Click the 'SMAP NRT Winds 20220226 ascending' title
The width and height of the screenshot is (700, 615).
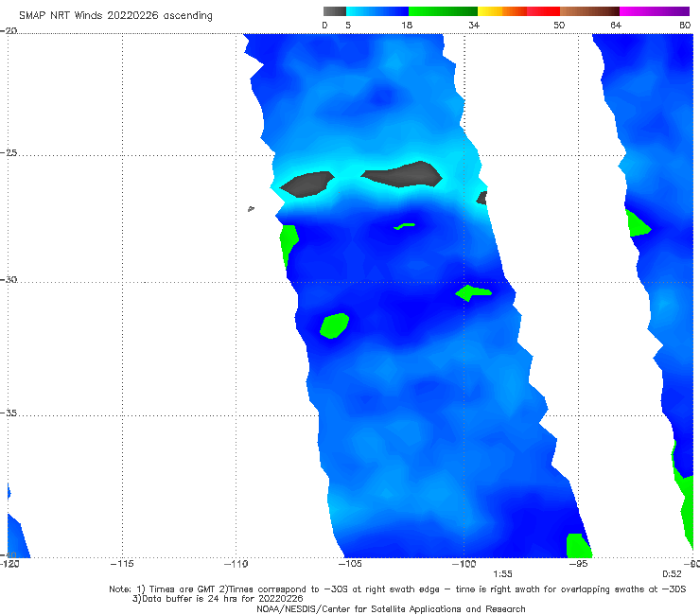click(x=115, y=15)
